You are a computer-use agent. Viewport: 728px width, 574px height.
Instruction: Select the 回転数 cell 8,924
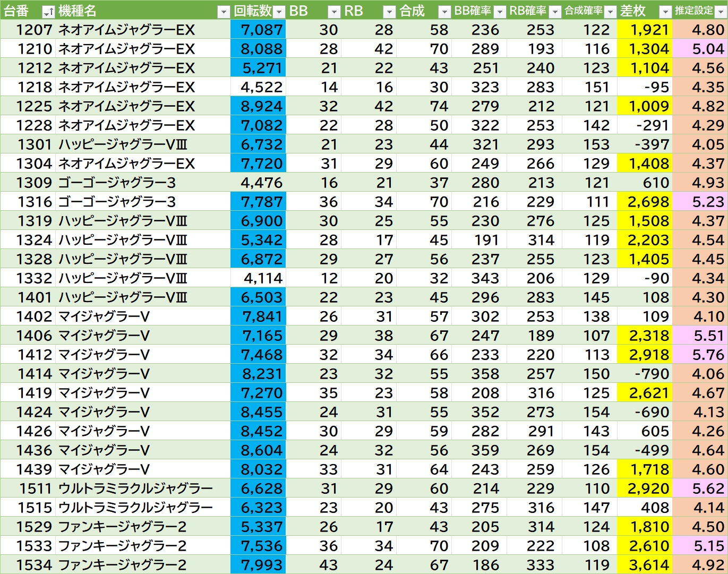[258, 106]
